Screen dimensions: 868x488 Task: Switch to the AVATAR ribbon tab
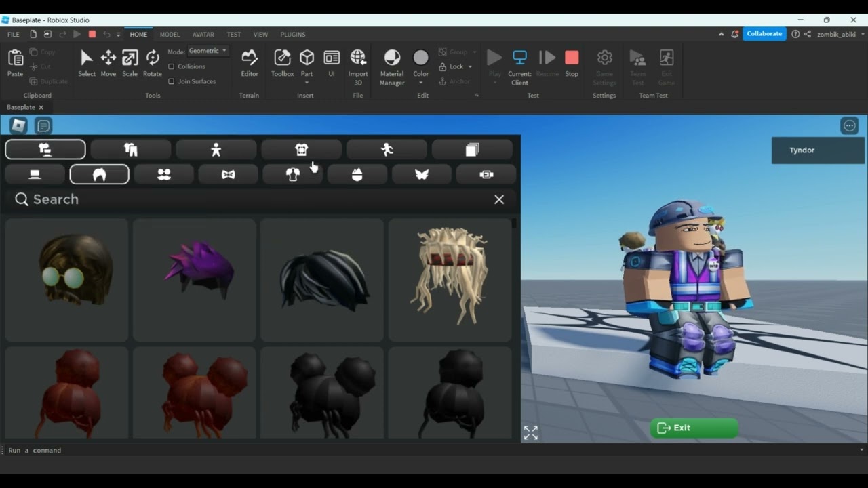[203, 34]
